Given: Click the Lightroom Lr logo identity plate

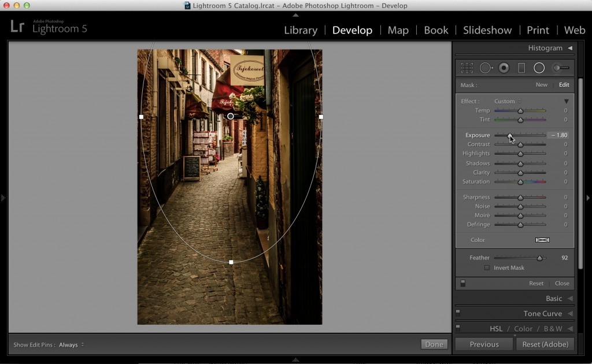Looking at the screenshot, I should (17, 27).
